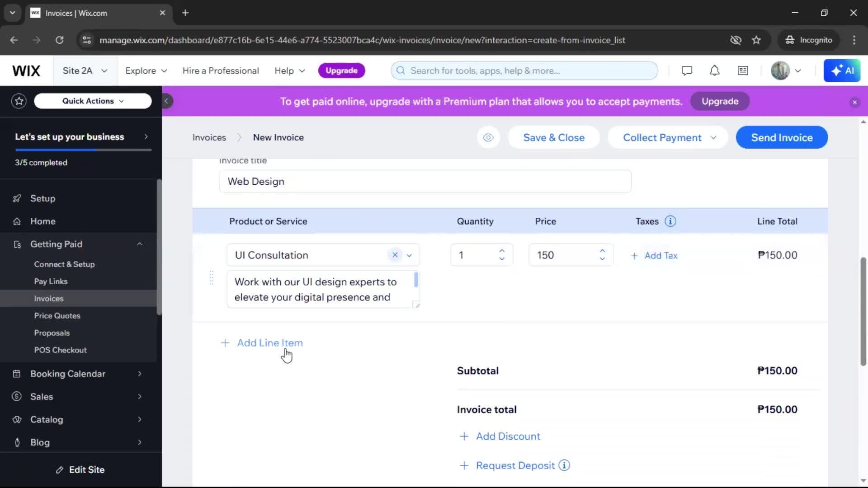Preview the invoice with eye icon
The width and height of the screenshot is (868, 488).
coord(488,138)
